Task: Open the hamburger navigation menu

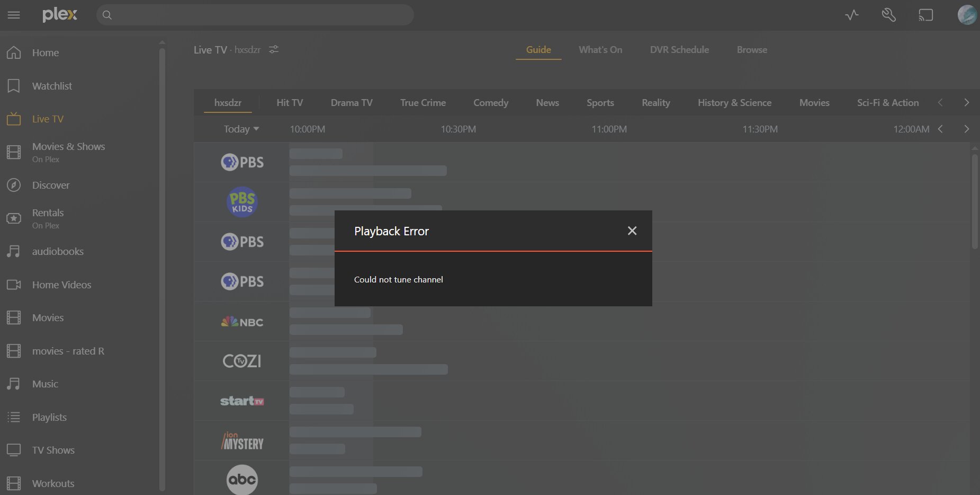Action: (14, 15)
